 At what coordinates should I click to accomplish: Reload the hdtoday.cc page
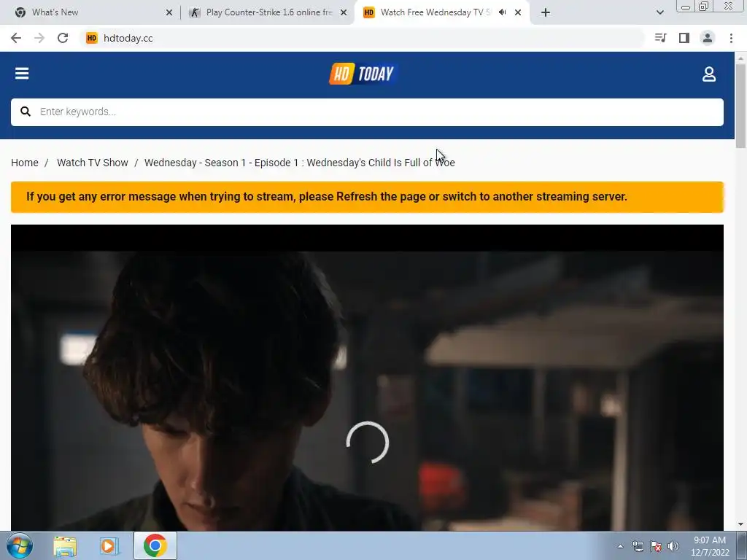click(x=63, y=38)
